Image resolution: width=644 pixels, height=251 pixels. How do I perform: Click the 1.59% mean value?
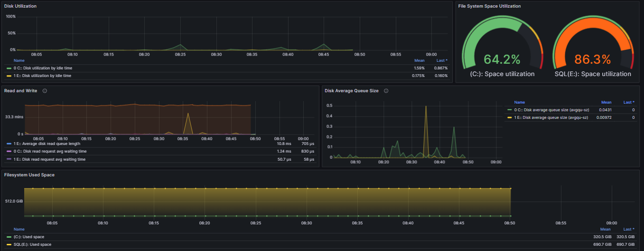[x=419, y=68]
